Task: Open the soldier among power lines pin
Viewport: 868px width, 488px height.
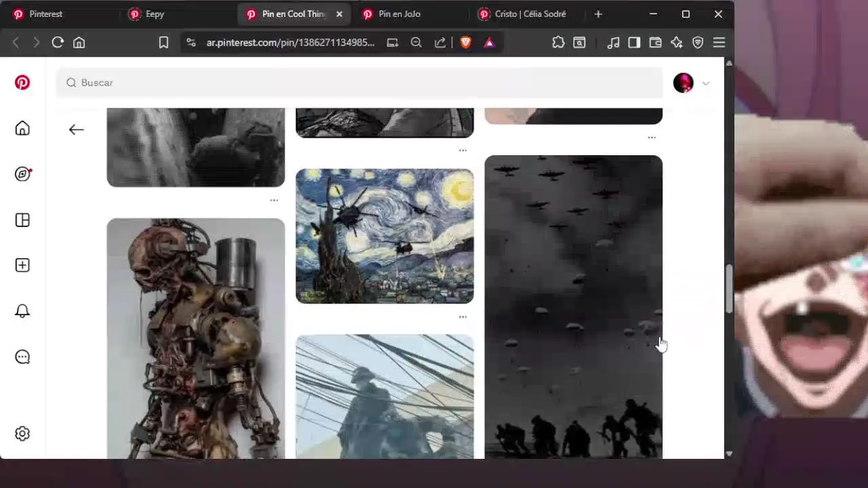Action: tap(384, 396)
